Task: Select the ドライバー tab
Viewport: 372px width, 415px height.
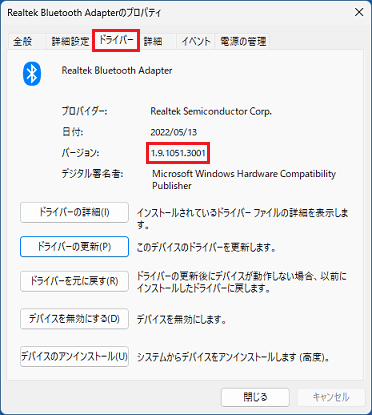Action: pos(116,40)
